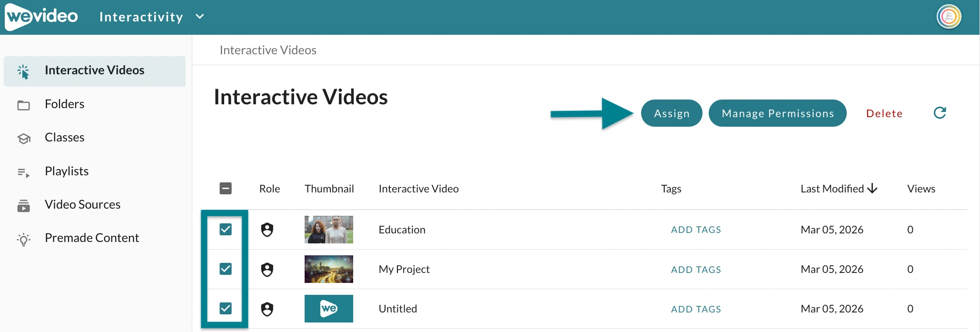Open the Untitled video thumbnail
Image resolution: width=980 pixels, height=332 pixels.
click(x=329, y=309)
